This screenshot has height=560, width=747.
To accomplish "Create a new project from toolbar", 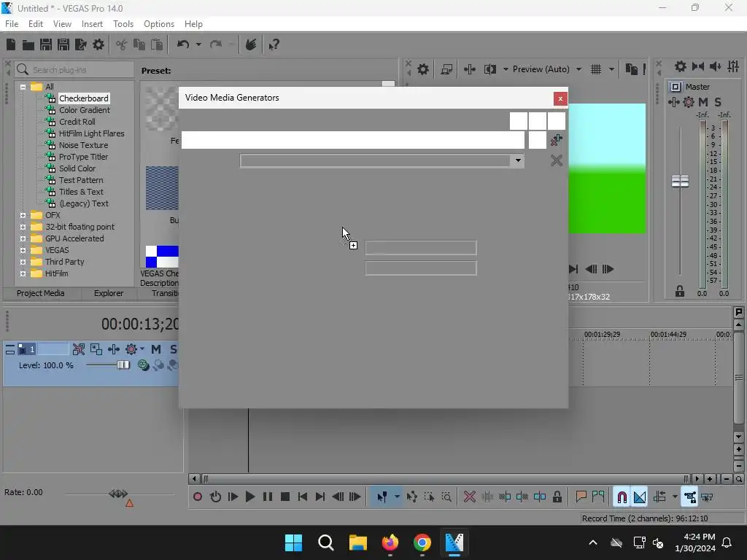I will click(x=11, y=44).
